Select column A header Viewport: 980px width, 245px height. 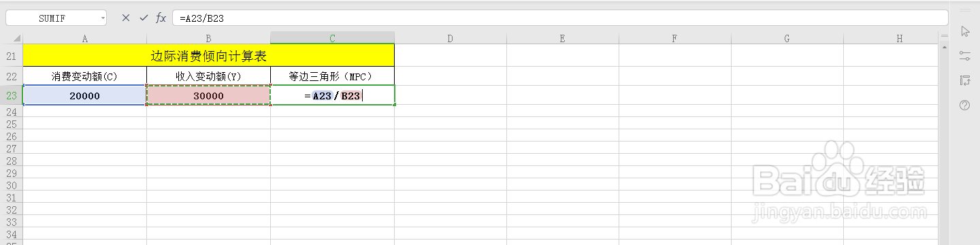pos(85,39)
